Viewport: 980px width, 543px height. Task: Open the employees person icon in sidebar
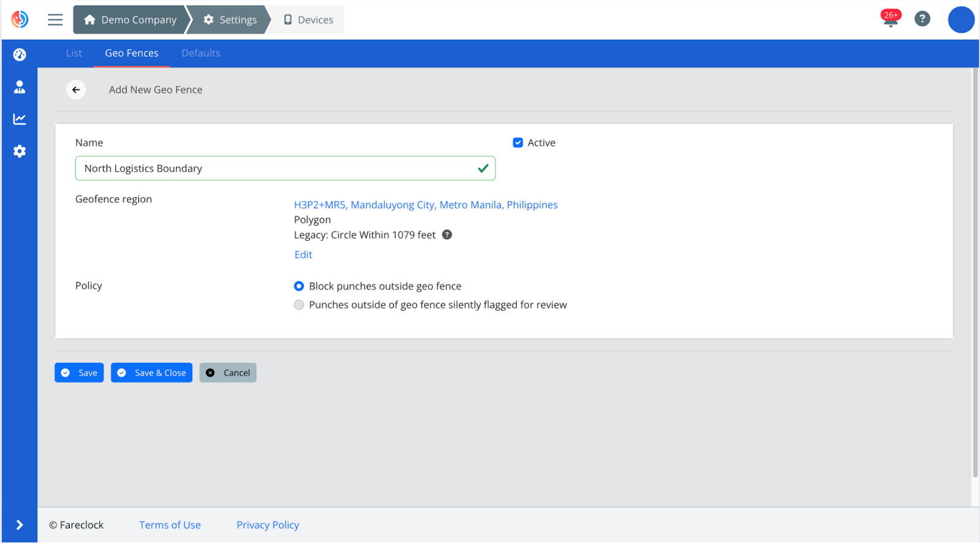point(20,87)
